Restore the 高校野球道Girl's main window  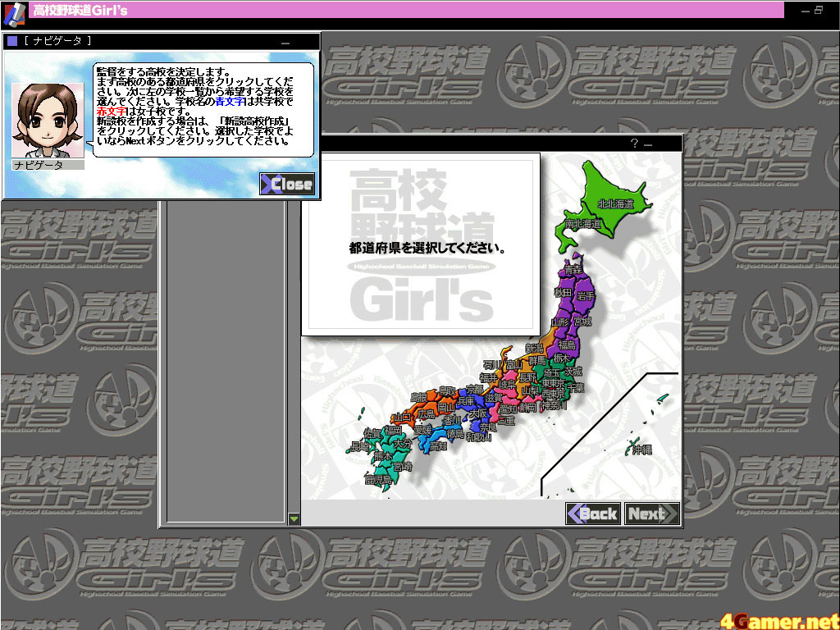(819, 10)
